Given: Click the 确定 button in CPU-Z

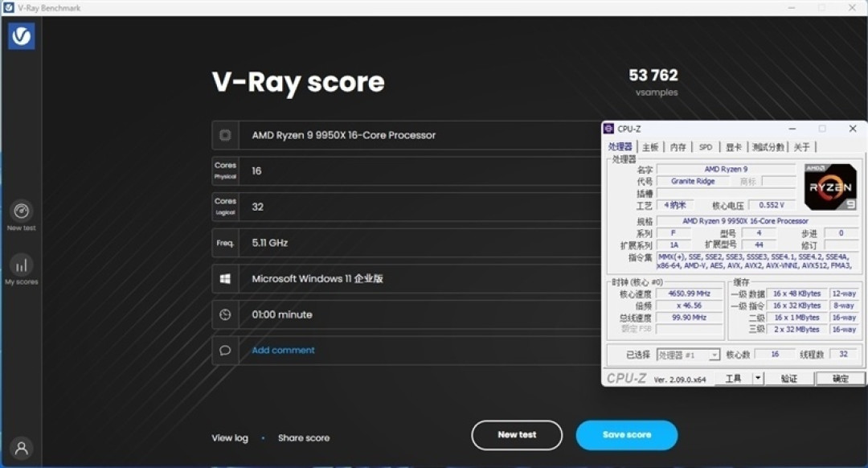Looking at the screenshot, I should 840,378.
